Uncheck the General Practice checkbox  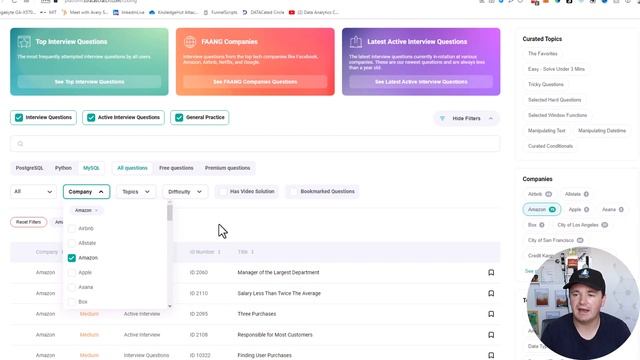(x=179, y=118)
